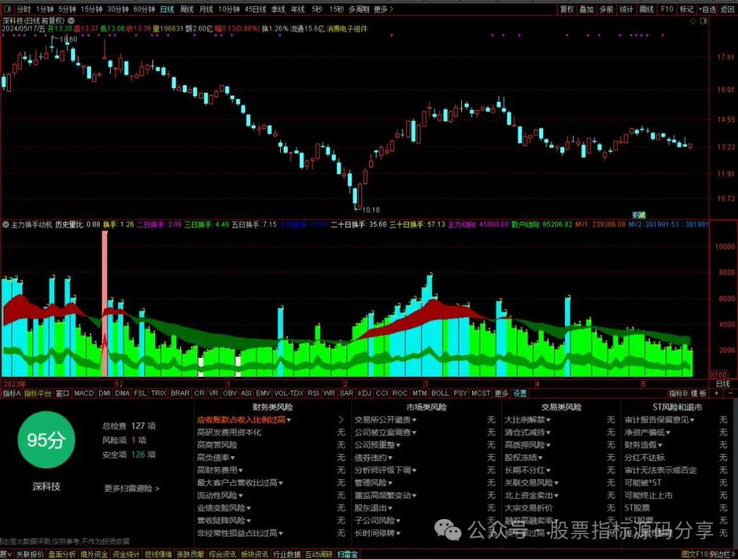The width and height of the screenshot is (738, 560).
Task: Select the 多周期 tab
Action: [x=359, y=9]
